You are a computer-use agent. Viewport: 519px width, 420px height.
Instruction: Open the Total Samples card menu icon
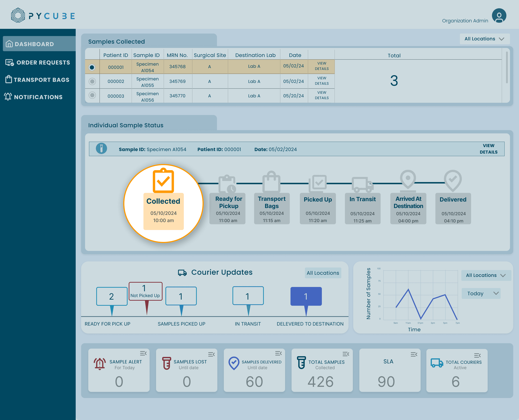[346, 354]
